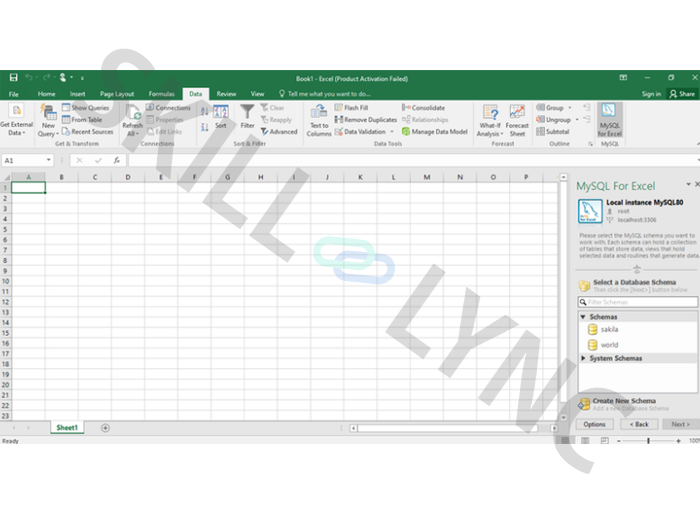Screen dimensions: 700x514
Task: Click the Share button
Action: [682, 94]
